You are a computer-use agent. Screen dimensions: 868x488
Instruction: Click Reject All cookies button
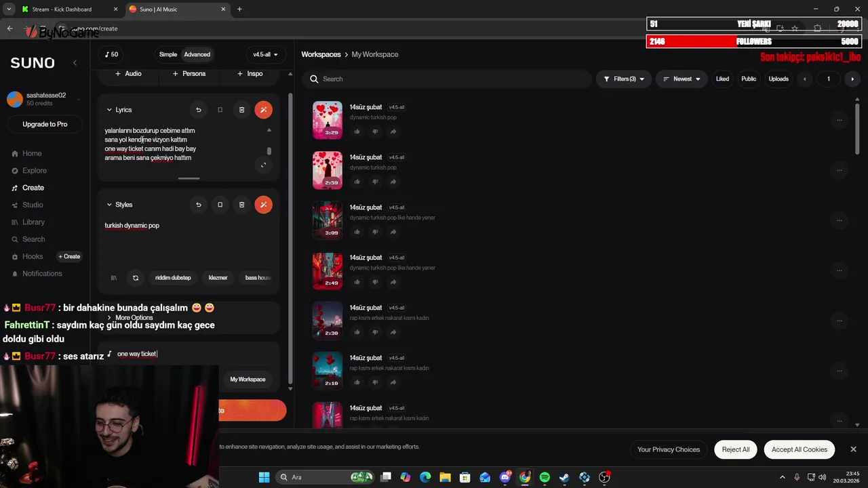click(x=736, y=449)
